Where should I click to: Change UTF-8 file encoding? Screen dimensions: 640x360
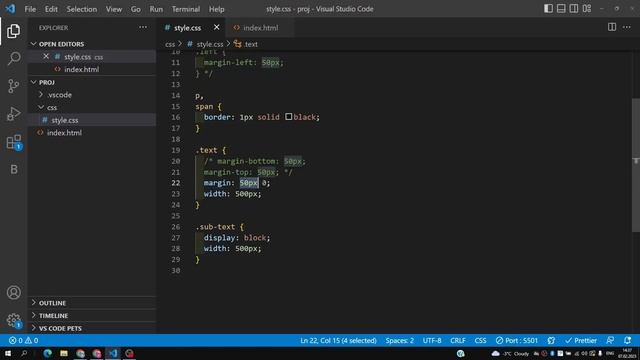click(x=432, y=340)
